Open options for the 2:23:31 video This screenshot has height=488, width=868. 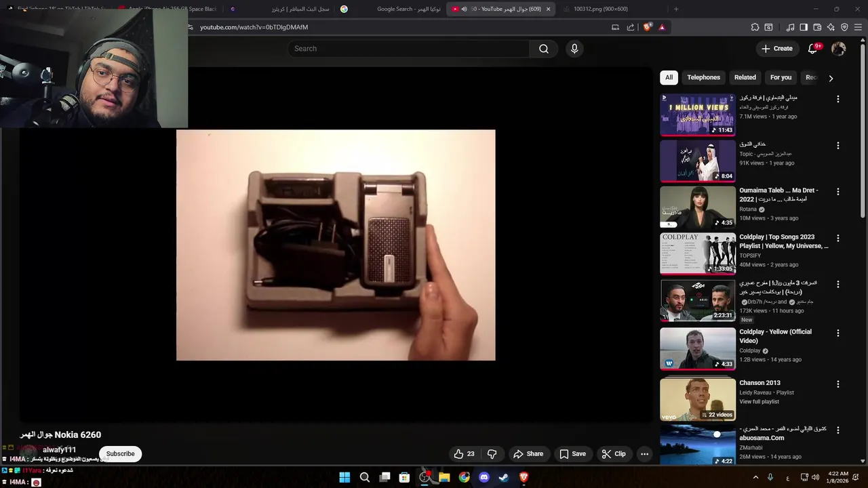pyautogui.click(x=837, y=285)
